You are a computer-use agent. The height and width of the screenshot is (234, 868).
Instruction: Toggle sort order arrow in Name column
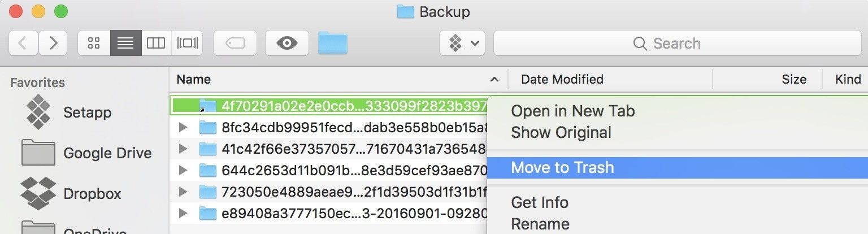click(x=494, y=80)
